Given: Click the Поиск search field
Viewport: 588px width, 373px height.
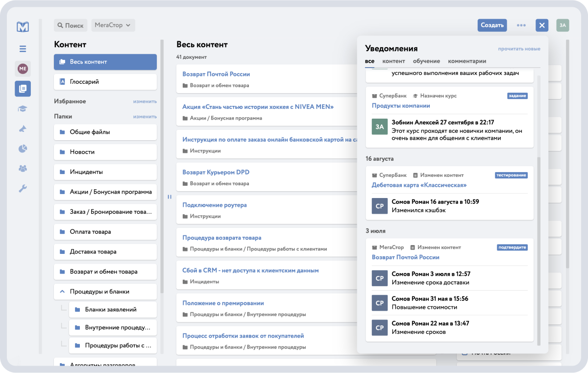Looking at the screenshot, I should [71, 25].
